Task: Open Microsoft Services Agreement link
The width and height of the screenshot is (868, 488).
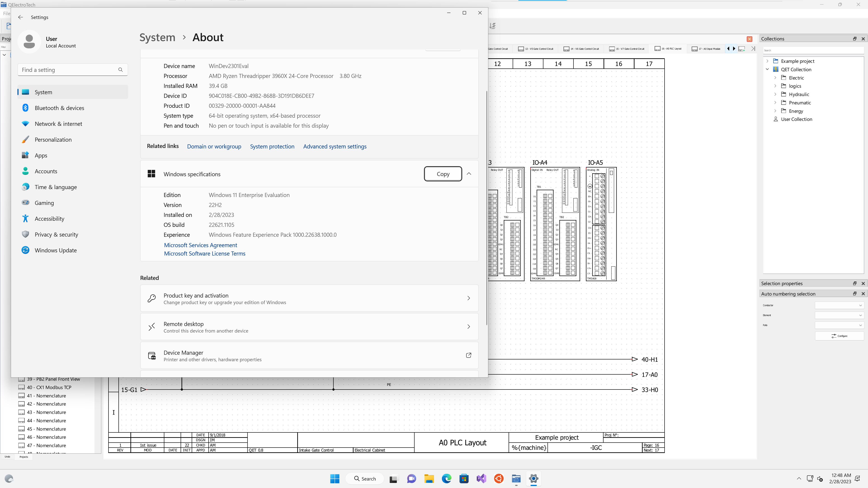Action: pyautogui.click(x=200, y=245)
